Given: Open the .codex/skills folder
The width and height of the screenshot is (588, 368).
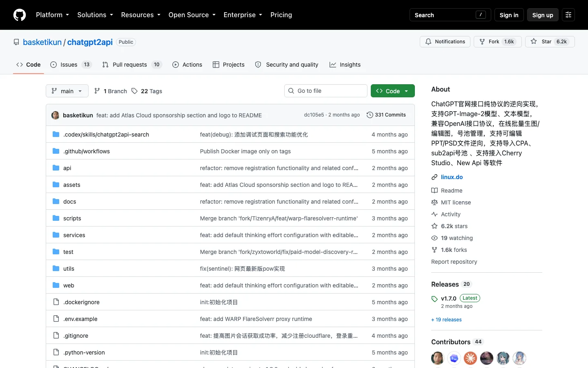Looking at the screenshot, I should 106,135.
